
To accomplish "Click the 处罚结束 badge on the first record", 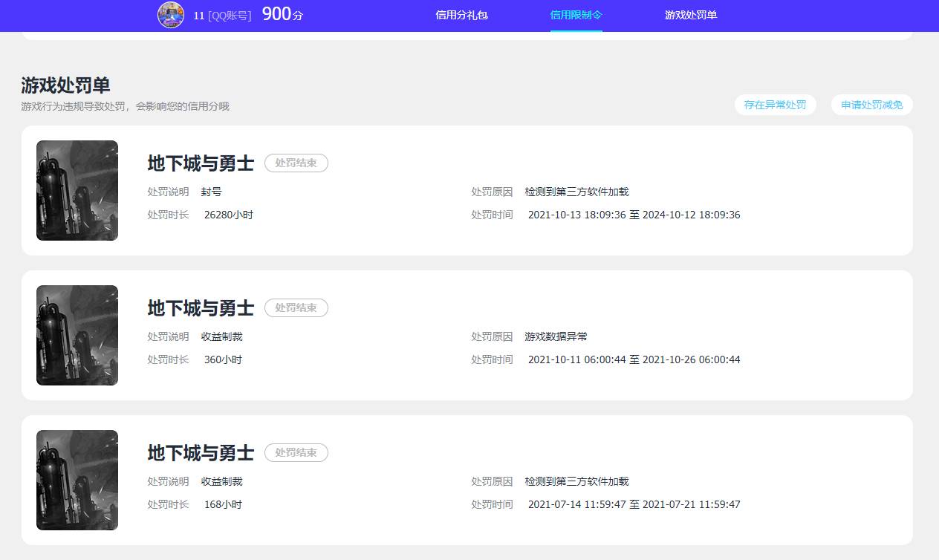I will pyautogui.click(x=296, y=163).
